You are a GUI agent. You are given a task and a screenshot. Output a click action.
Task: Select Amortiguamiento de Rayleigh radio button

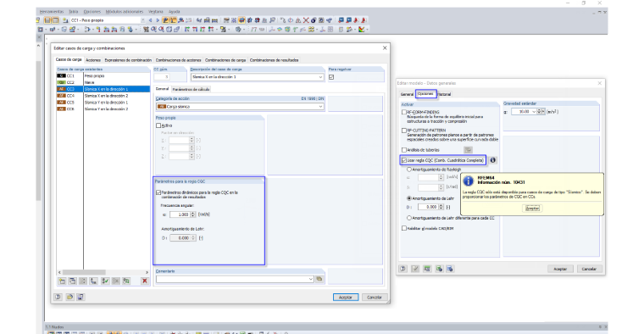[x=409, y=170]
